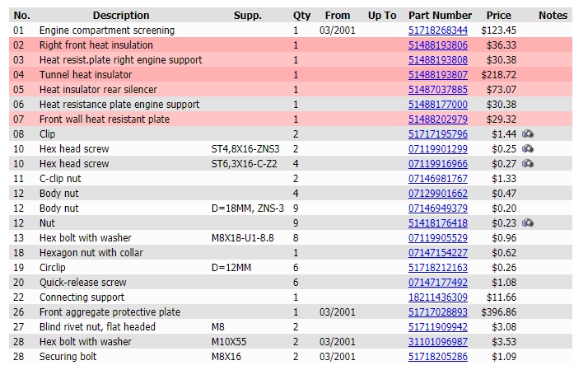Open photo icon for Hex head screw ST6,3X16-C-Z2

(528, 164)
